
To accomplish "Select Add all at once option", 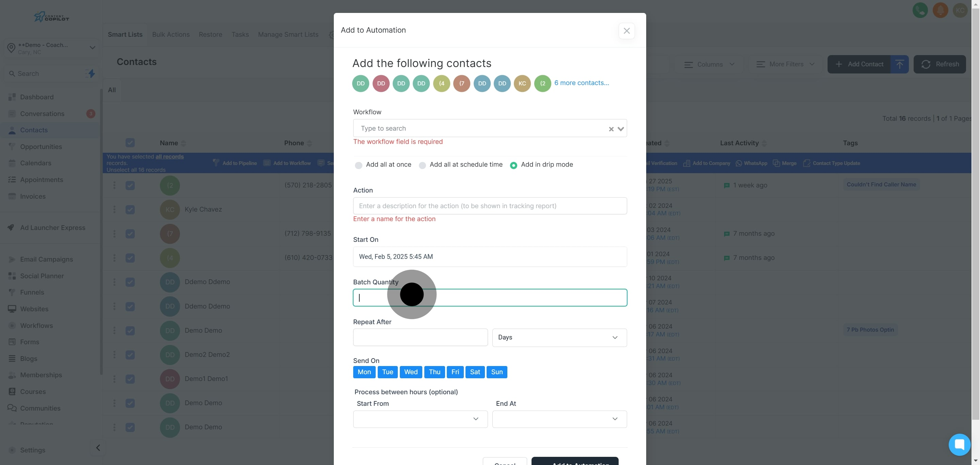I will tap(358, 165).
